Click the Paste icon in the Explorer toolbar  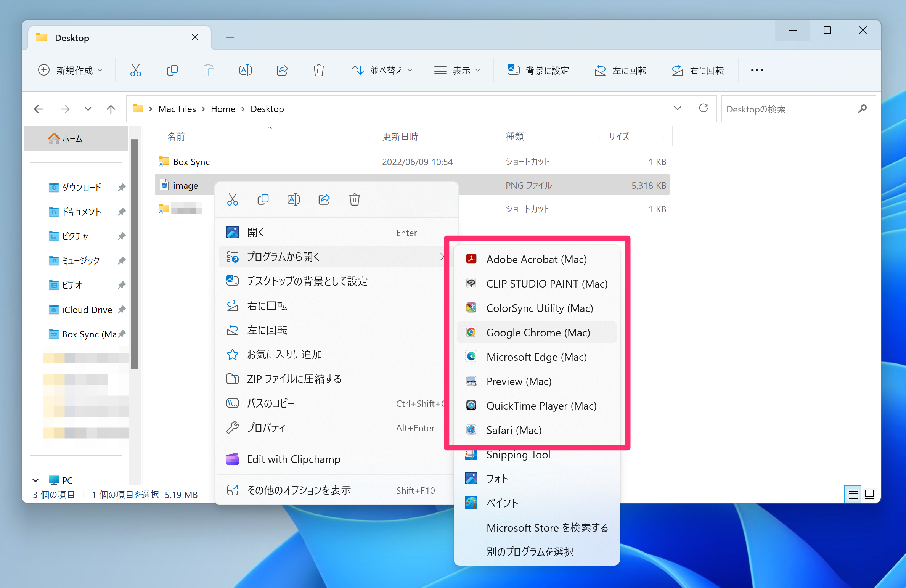pos(209,71)
